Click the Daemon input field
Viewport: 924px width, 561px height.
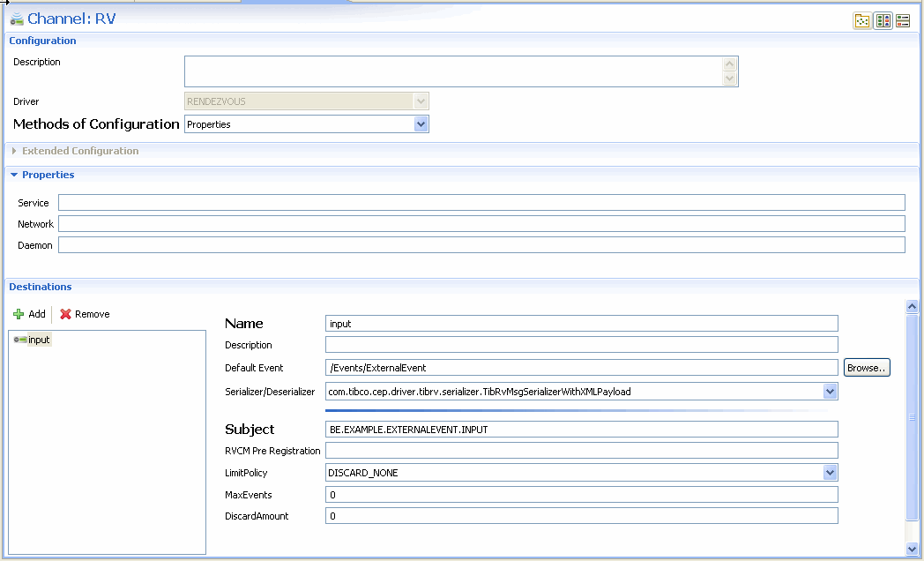pos(481,245)
